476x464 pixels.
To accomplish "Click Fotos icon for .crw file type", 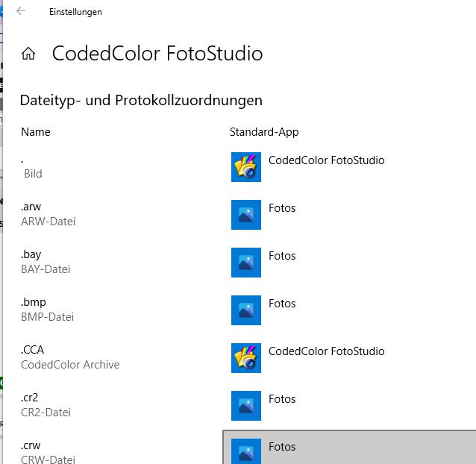I will tap(246, 451).
